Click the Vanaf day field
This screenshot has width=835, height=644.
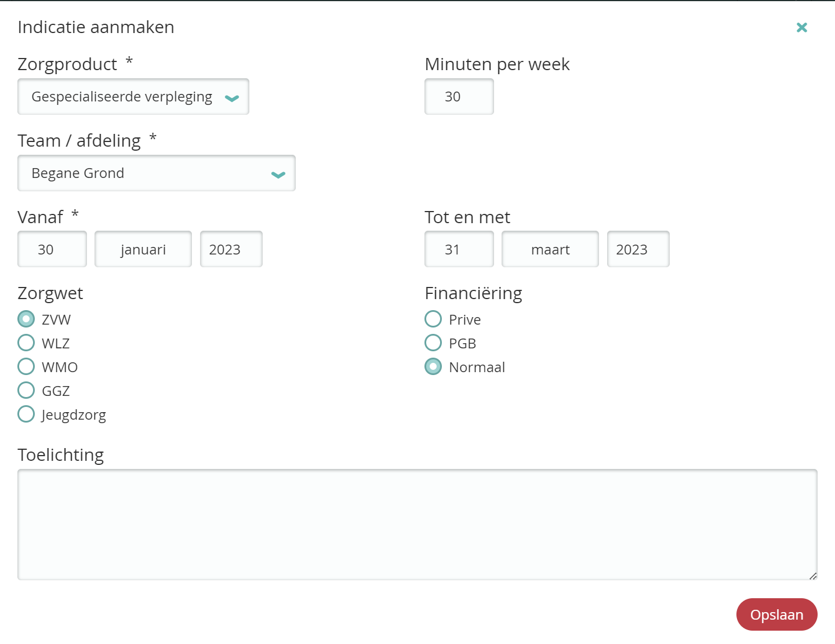[52, 249]
